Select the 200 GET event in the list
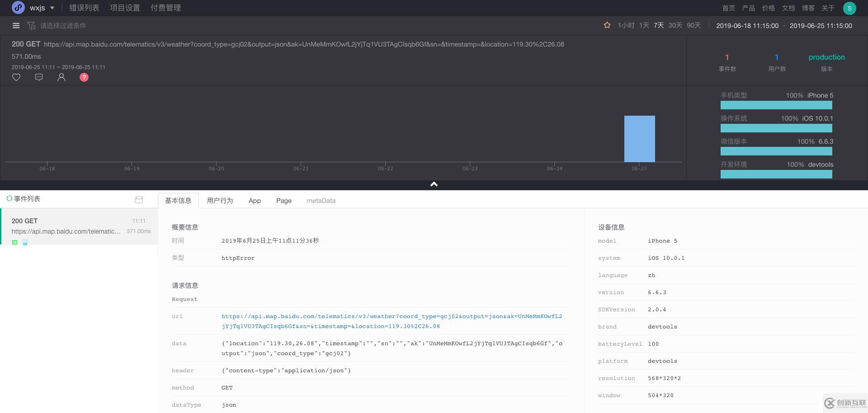The height and width of the screenshot is (413, 868). click(x=79, y=226)
